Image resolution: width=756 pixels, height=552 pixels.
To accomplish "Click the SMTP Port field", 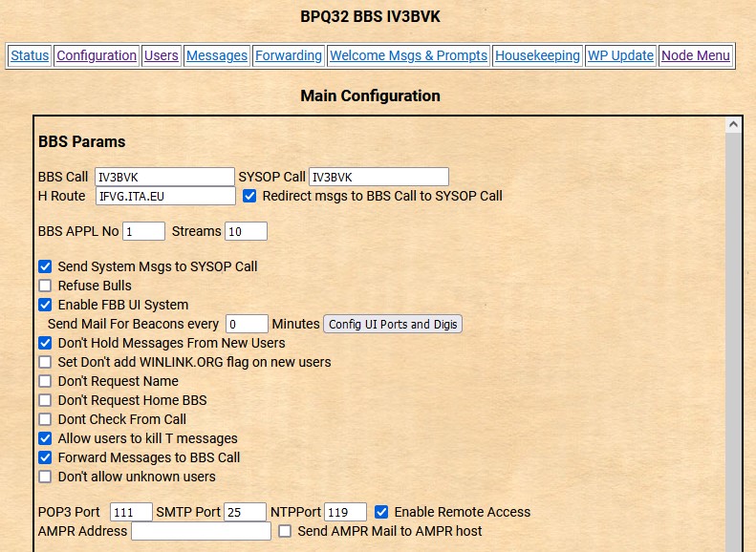I will click(x=245, y=512).
